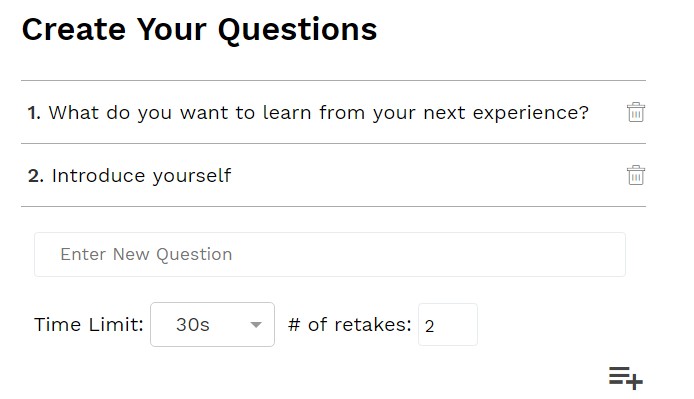Screen dimensions: 694x399
Task: Select the 30s value in Time Limit
Action: pyautogui.click(x=193, y=325)
